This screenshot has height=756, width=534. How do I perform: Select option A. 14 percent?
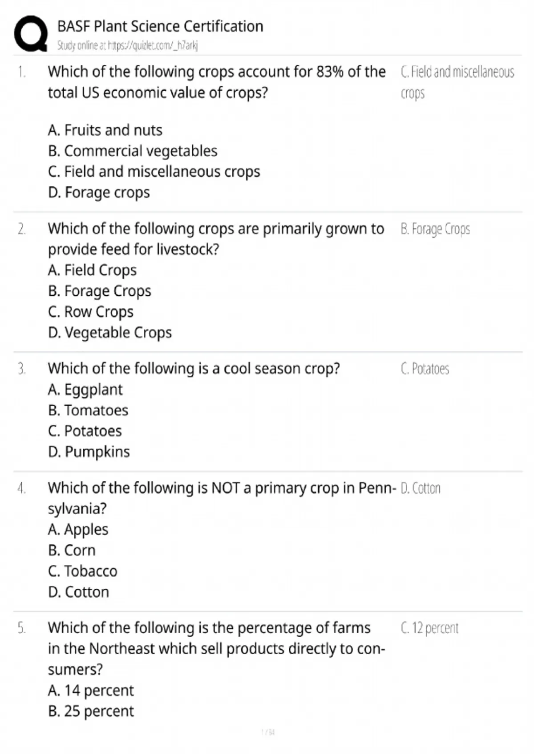click(x=91, y=691)
